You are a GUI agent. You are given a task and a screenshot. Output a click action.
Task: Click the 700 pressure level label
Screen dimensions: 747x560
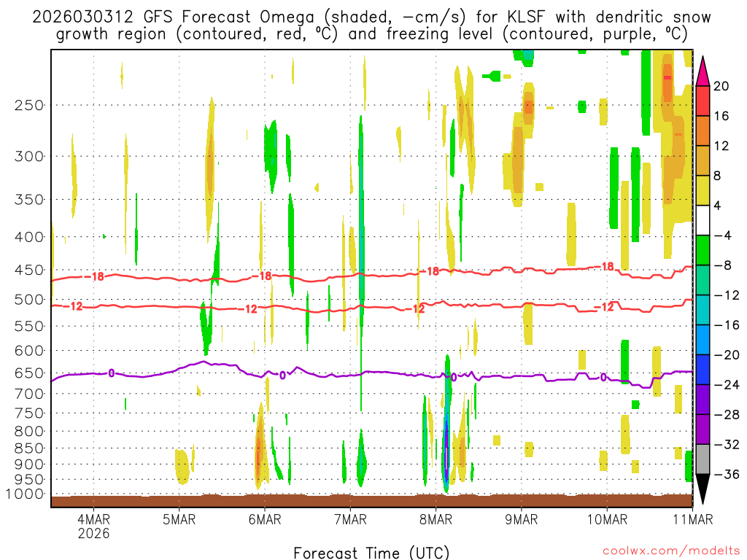(29, 394)
